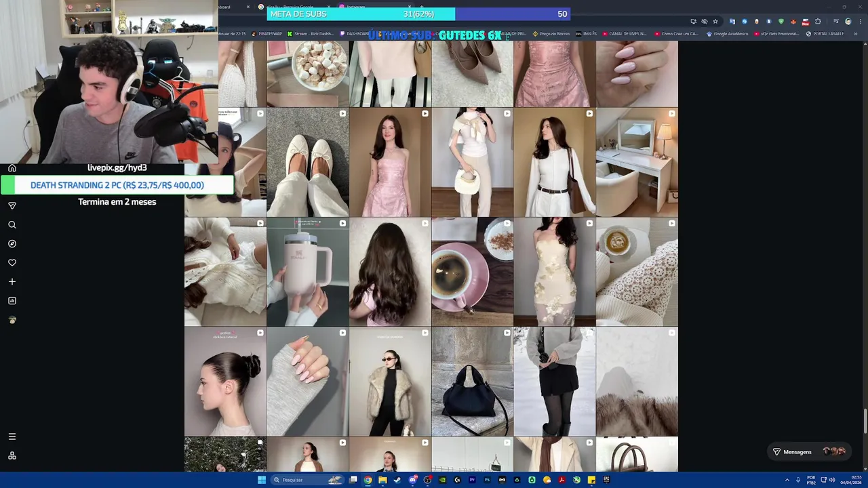
Task: Open POR PTB2 language selector
Action: pos(811,480)
